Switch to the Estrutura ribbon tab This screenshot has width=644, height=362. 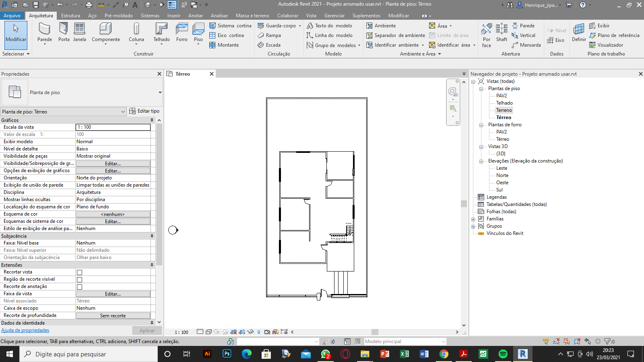click(70, 16)
